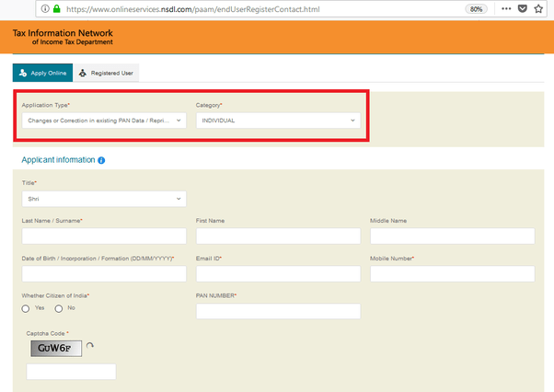554x392 pixels.
Task: Bookmark this page with the star icon
Action: coord(538,9)
